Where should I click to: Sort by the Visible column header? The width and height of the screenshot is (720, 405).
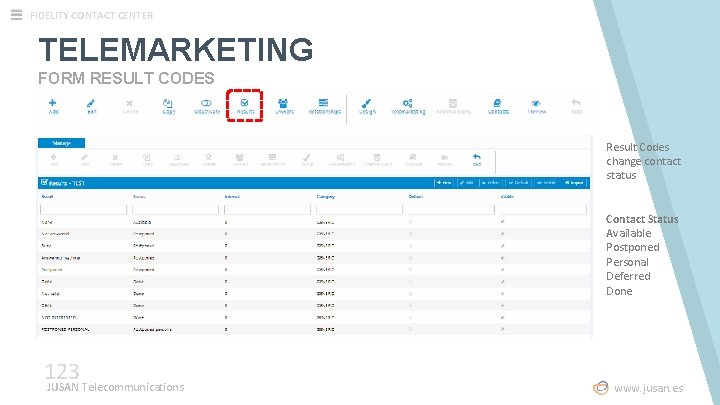coord(507,197)
